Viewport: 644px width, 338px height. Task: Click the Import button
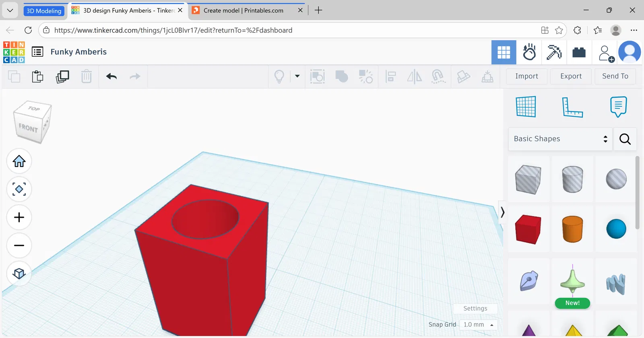(526, 76)
